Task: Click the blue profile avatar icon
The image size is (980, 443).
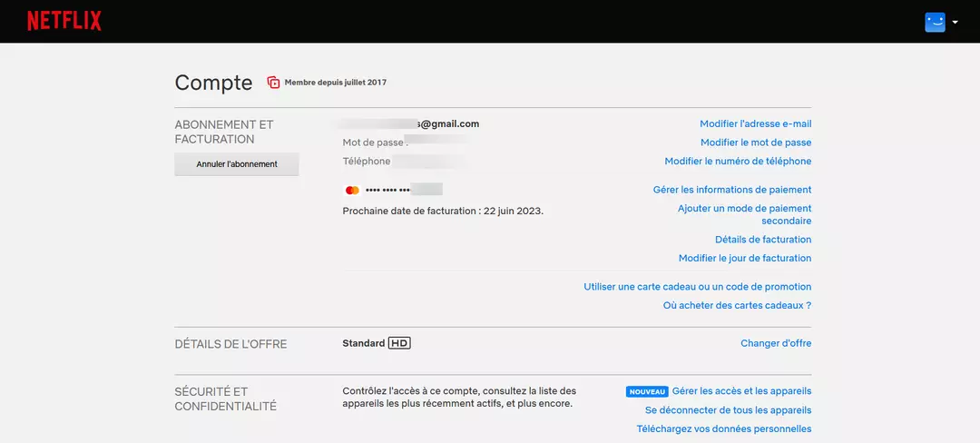Action: click(x=935, y=22)
